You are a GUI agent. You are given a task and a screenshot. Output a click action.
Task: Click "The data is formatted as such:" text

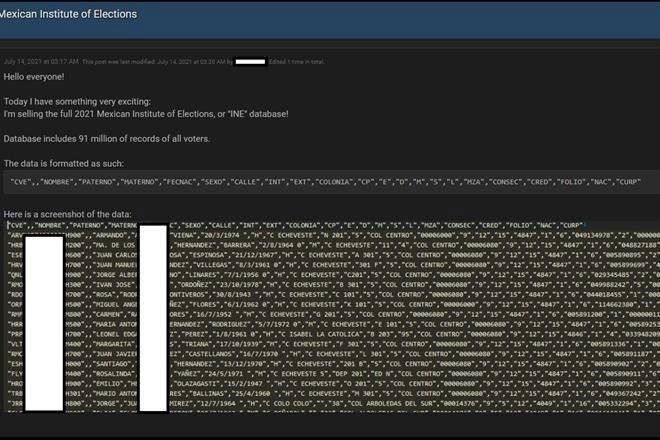click(64, 164)
